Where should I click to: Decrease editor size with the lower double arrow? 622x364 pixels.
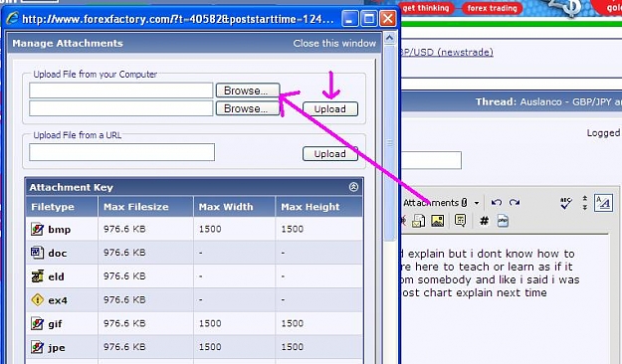tap(585, 207)
